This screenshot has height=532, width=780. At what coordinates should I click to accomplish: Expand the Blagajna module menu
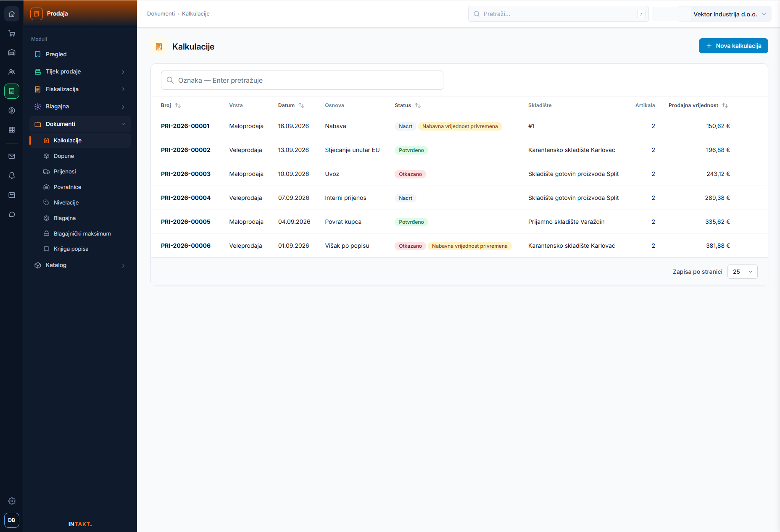(x=80, y=107)
